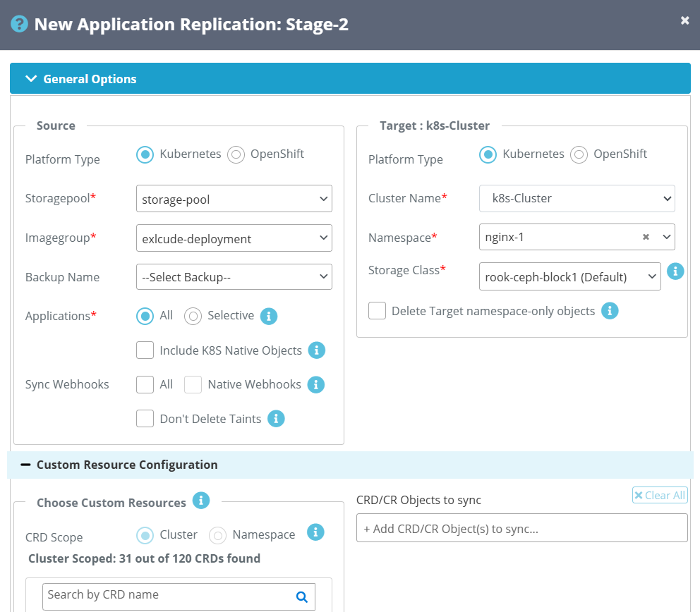Enable Delete Target namespace-only objects checkbox
Viewport: 700px width, 612px height.
[378, 311]
